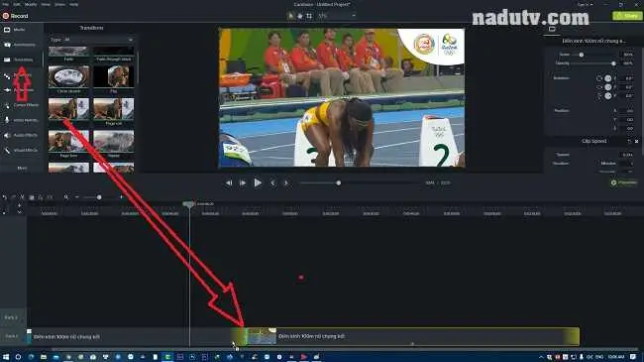Paste onto the timeline
644x362 pixels.
pyautogui.click(x=41, y=197)
